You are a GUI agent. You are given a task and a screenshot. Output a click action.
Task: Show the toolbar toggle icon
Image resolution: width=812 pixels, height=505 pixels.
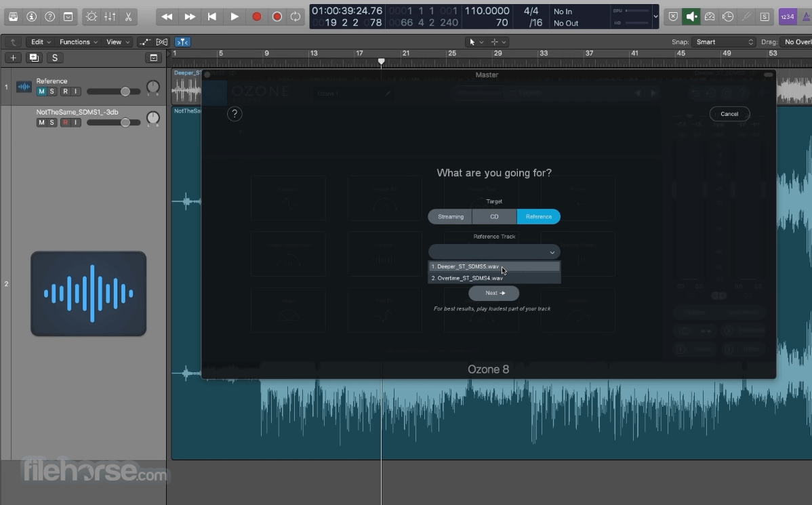pyautogui.click(x=68, y=16)
